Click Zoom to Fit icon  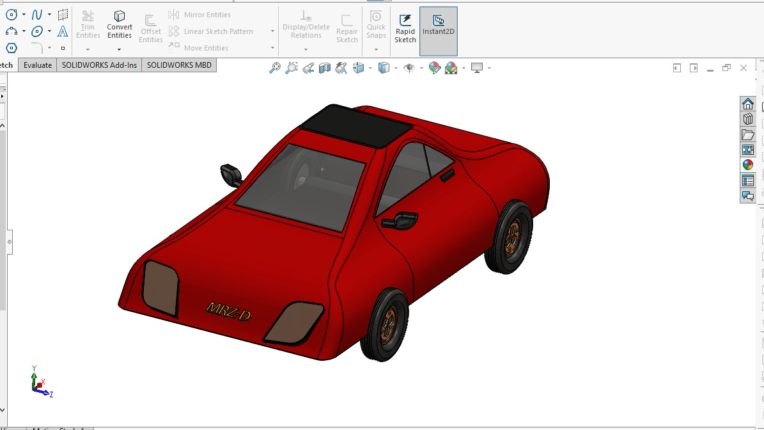tap(275, 68)
